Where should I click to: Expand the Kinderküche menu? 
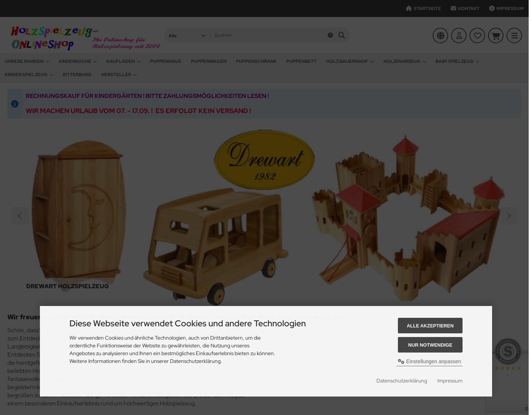[78, 61]
